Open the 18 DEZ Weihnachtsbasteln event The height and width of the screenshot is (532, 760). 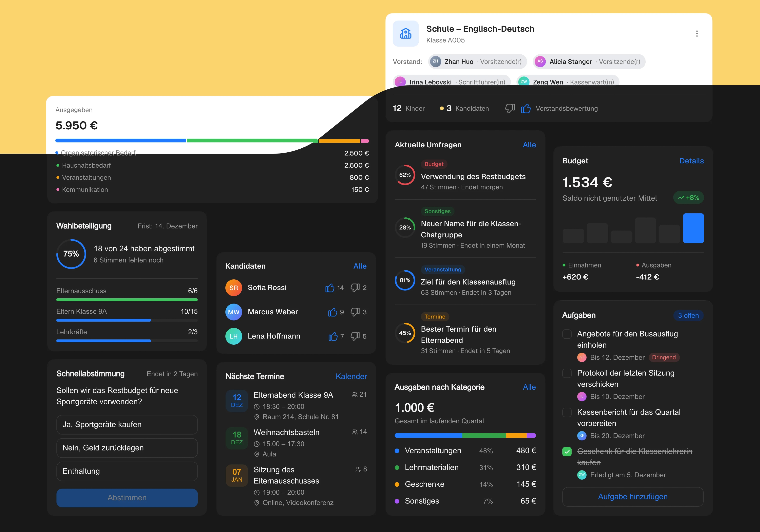point(296,443)
